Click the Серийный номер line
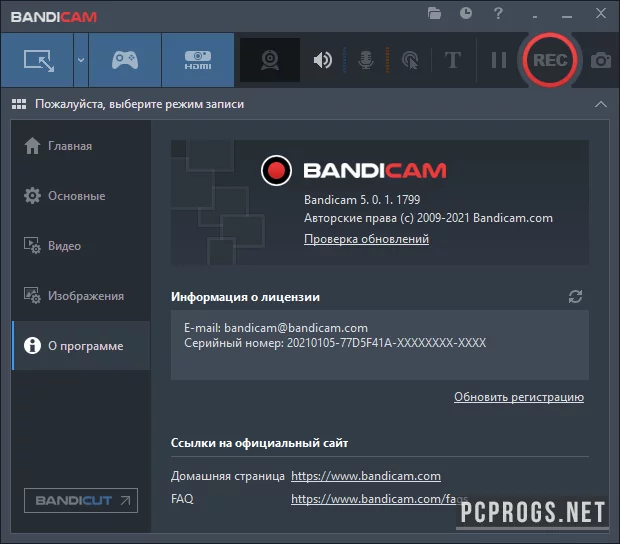The image size is (620, 544). pyautogui.click(x=335, y=343)
